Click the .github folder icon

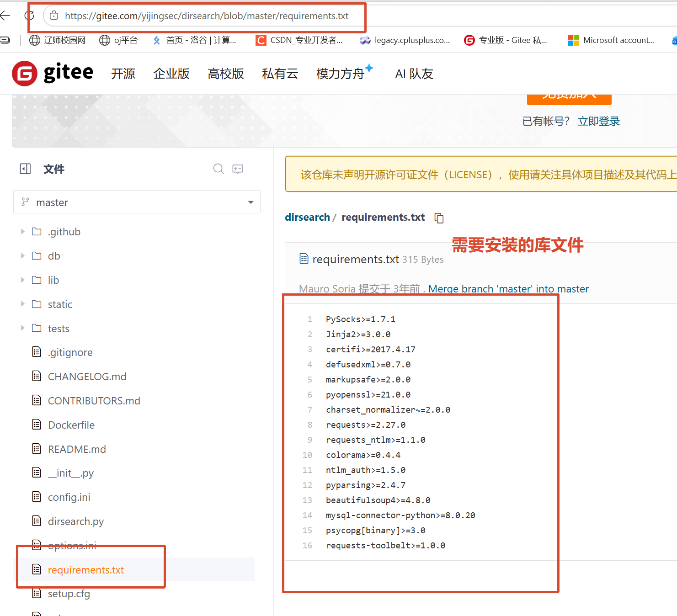[37, 232]
